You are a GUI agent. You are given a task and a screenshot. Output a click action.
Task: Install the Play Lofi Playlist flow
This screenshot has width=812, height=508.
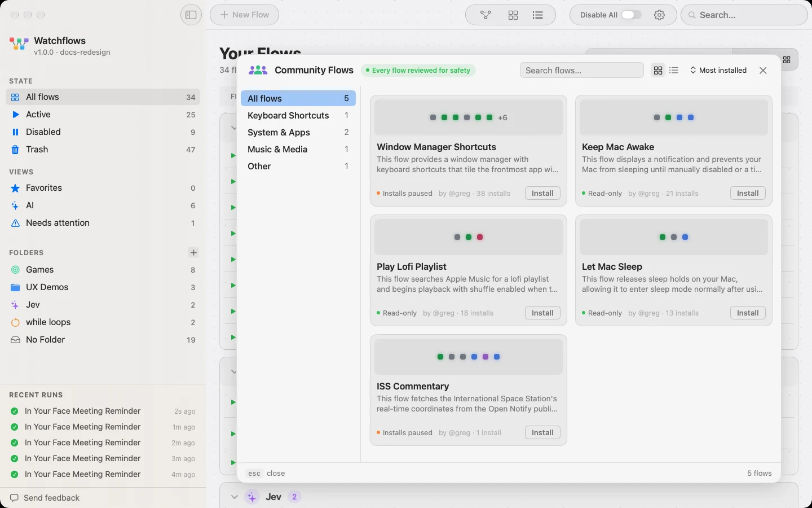542,313
